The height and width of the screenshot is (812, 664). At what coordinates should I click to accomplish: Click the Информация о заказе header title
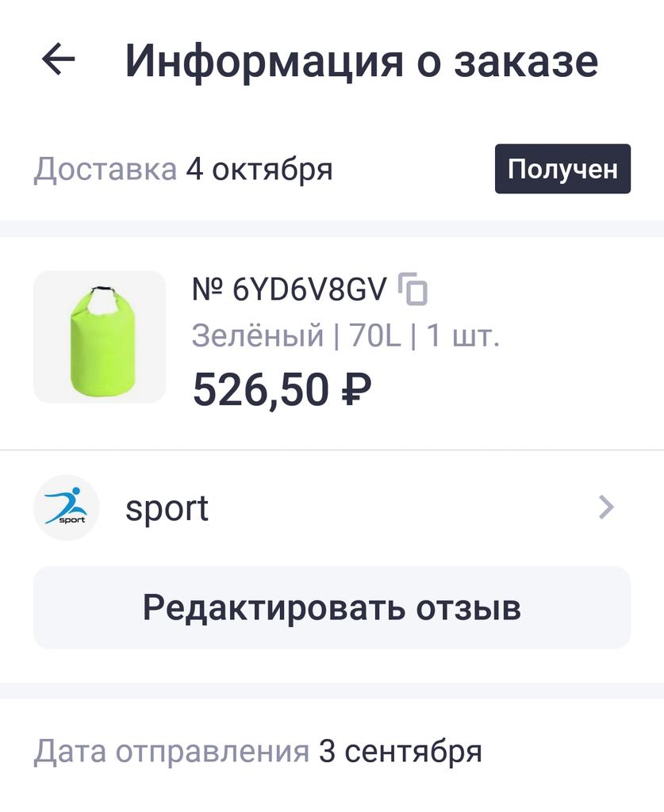coord(362,61)
